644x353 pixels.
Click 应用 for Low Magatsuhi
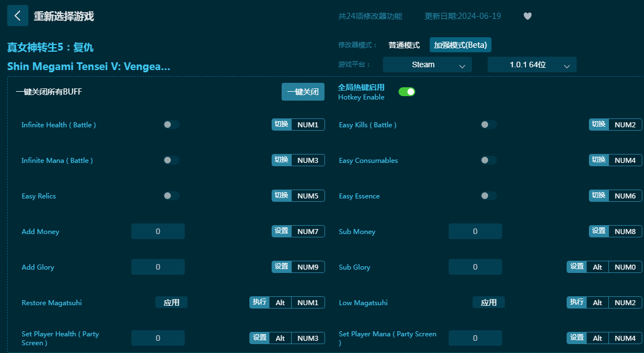pos(489,302)
